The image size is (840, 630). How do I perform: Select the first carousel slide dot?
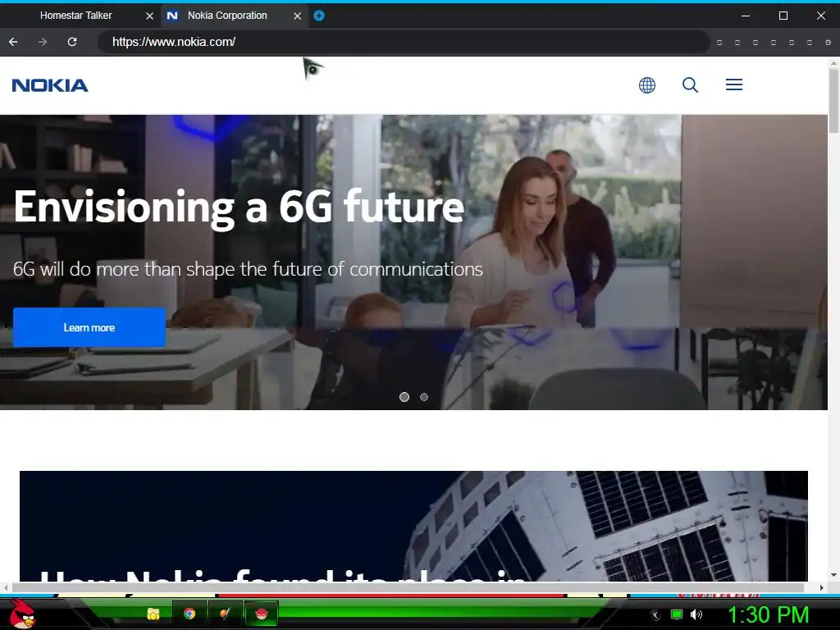[404, 397]
